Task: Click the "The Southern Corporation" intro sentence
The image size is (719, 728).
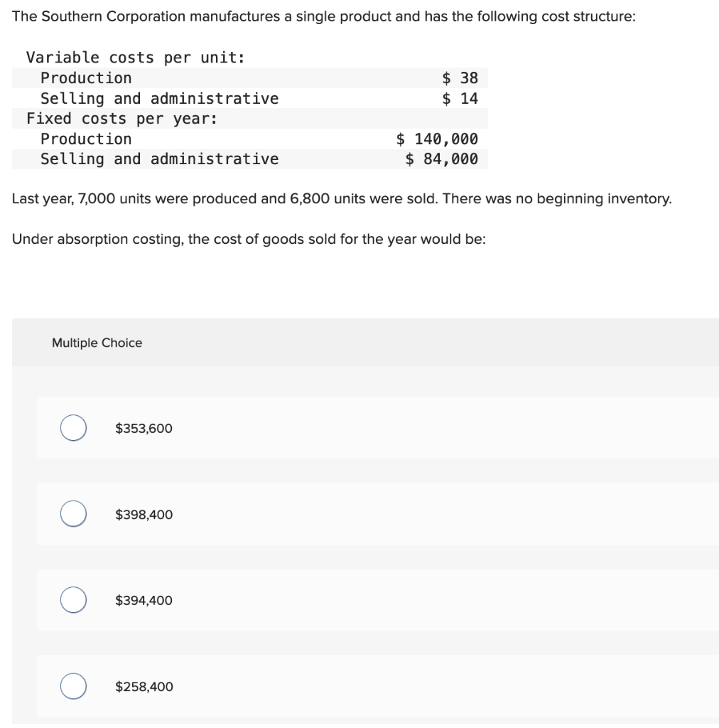Action: pos(323,16)
